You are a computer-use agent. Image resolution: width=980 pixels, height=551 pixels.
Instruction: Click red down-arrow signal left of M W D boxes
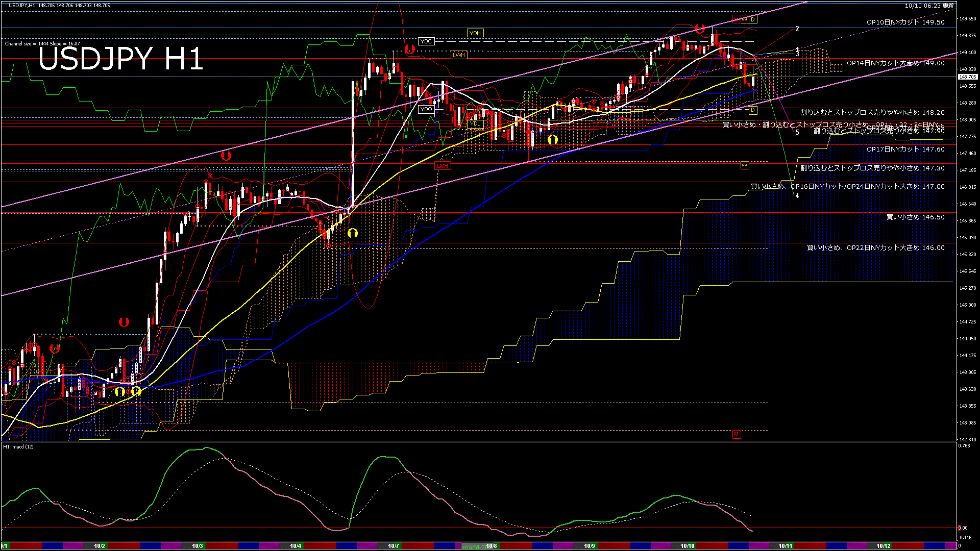click(700, 29)
